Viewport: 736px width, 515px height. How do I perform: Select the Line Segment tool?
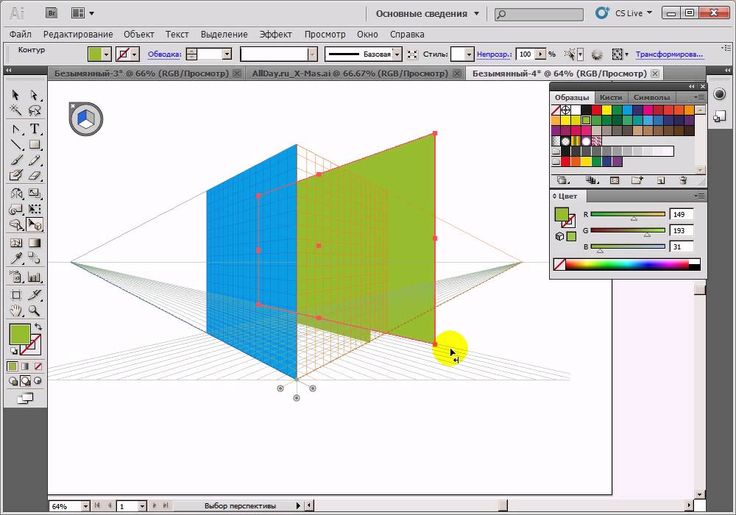(15, 145)
